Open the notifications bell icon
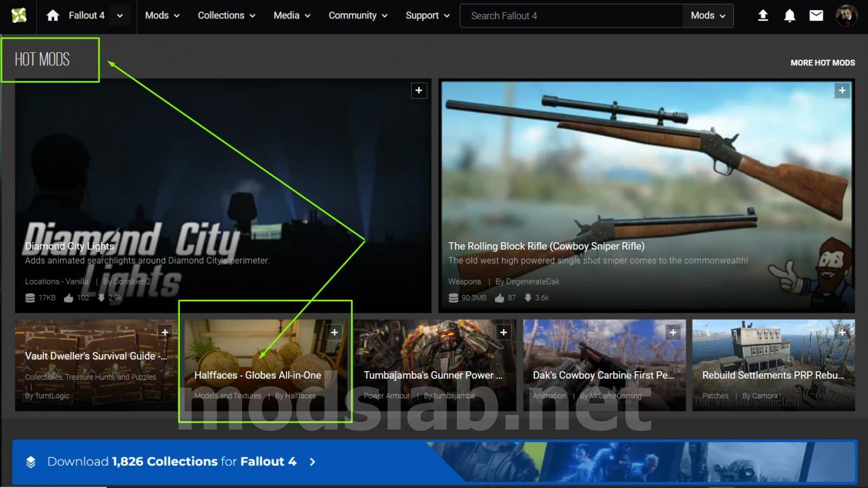 [790, 15]
